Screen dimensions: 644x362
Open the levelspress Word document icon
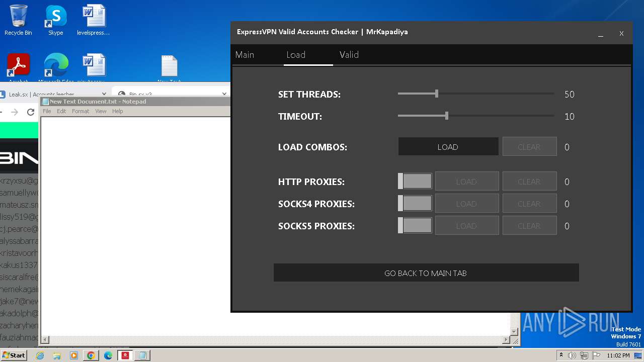[x=94, y=20]
